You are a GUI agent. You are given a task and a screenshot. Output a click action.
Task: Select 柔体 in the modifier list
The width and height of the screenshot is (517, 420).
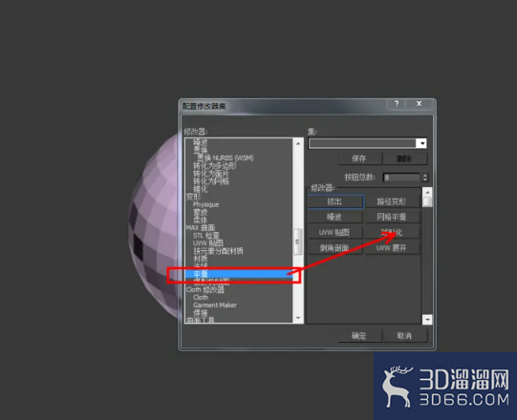201,220
